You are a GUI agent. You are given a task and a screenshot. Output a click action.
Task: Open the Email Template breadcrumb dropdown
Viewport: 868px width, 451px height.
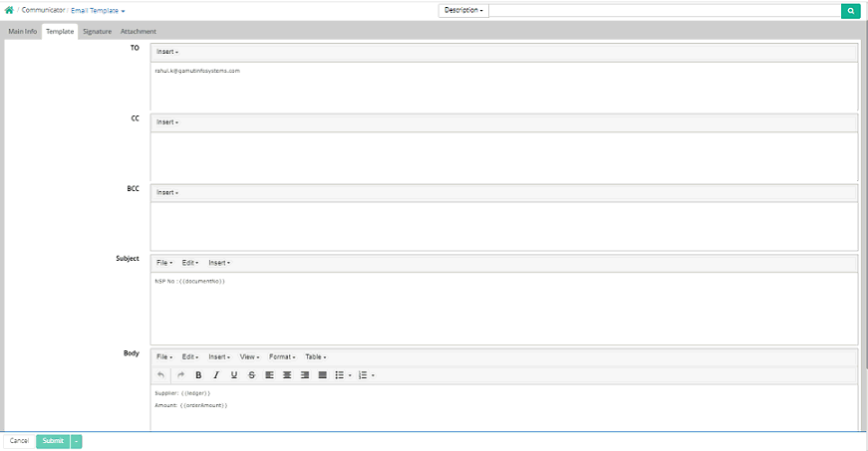pos(98,10)
